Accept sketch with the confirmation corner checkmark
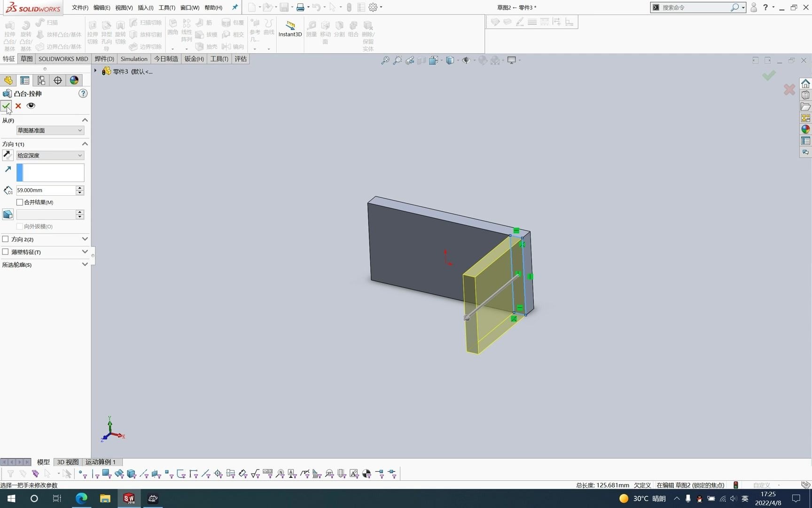The height and width of the screenshot is (508, 812). [769, 75]
